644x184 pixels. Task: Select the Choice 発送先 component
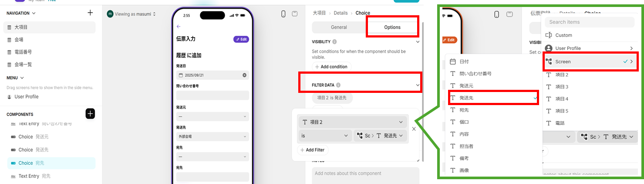(51, 150)
